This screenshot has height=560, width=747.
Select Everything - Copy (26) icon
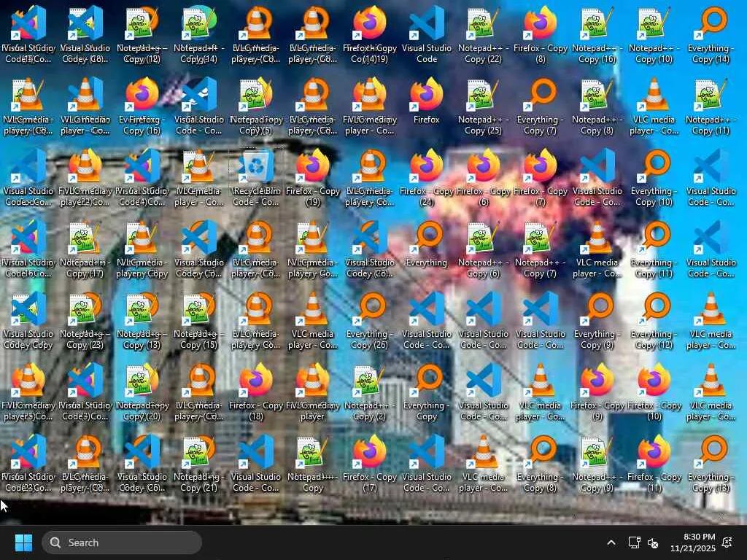[x=369, y=320]
